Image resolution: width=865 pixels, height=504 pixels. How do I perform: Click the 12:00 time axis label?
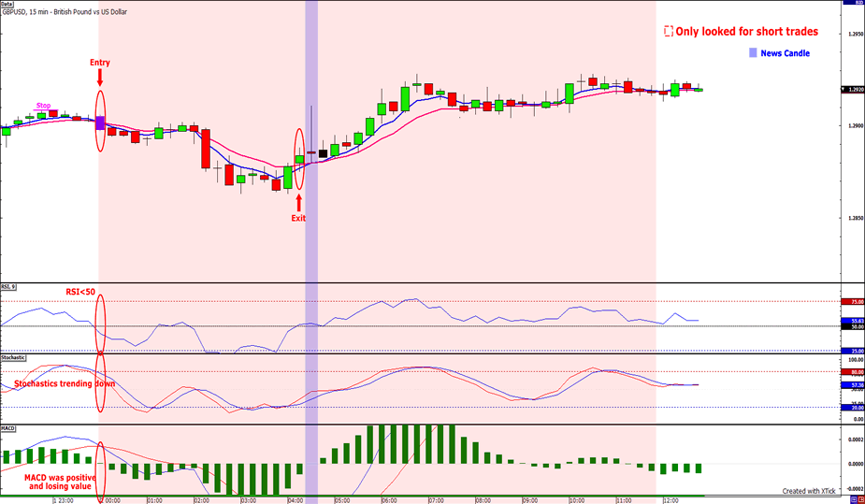670,500
